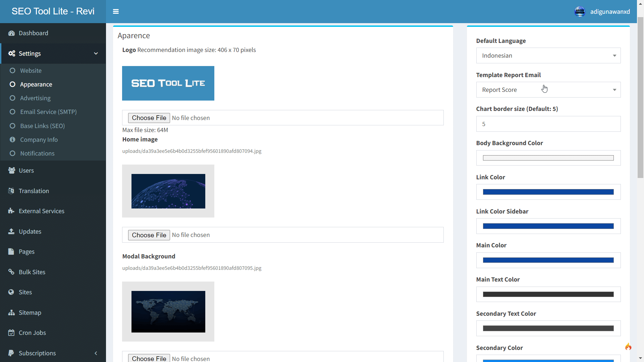Open Translation via its language icon
This screenshot has height=362, width=644.
[x=11, y=191]
